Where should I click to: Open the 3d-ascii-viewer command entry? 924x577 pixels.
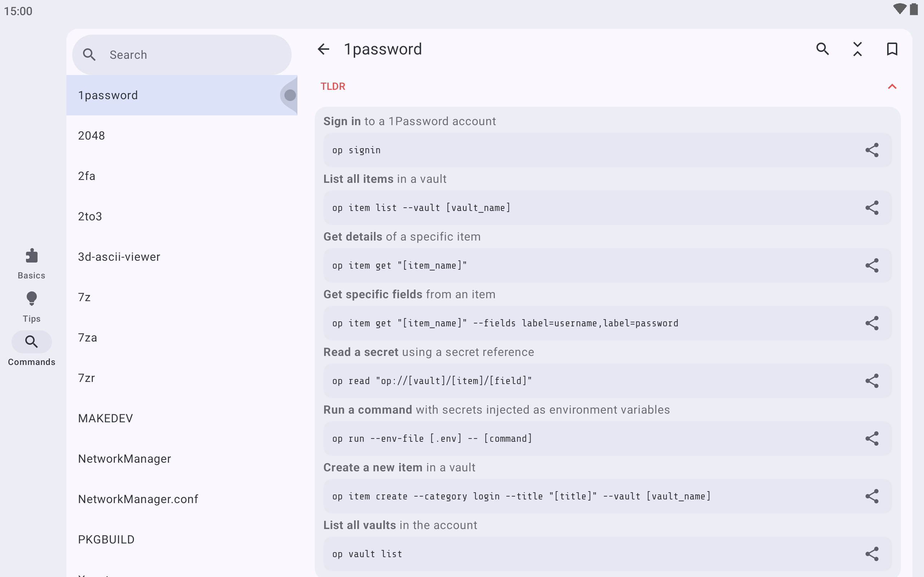[182, 257]
